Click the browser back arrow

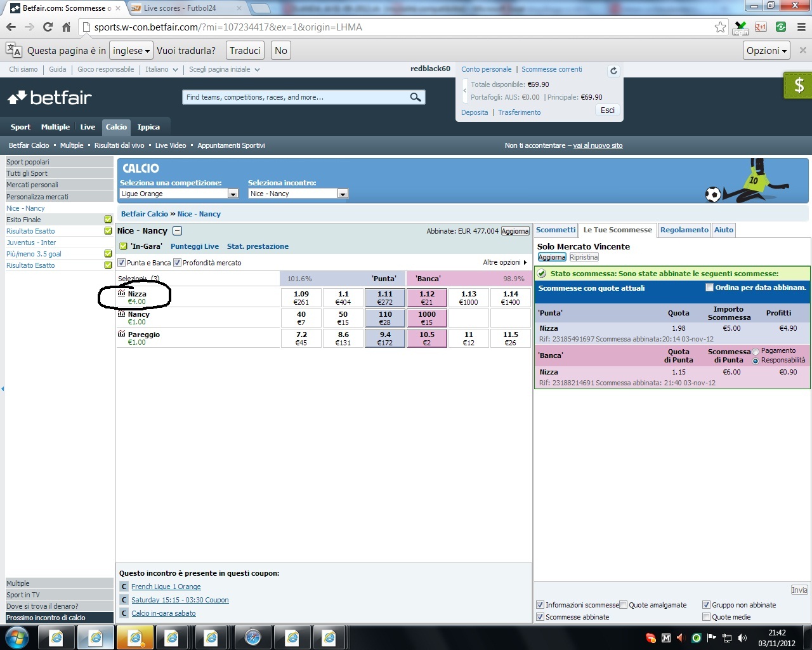[11, 27]
